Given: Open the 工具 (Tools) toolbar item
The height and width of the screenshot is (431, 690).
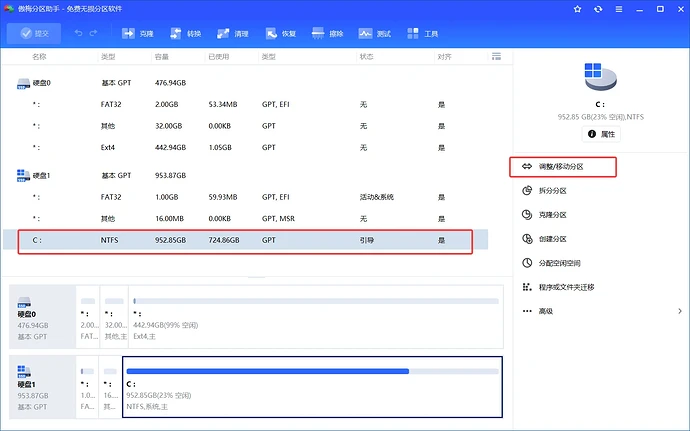Looking at the screenshot, I should click(x=424, y=33).
